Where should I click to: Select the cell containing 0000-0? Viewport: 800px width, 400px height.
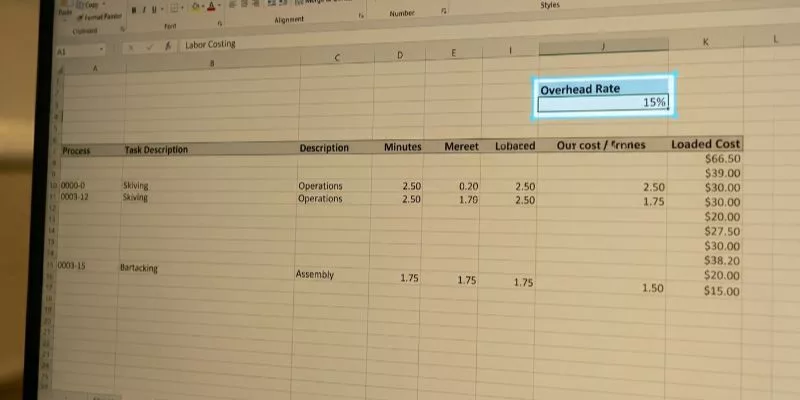coord(90,186)
